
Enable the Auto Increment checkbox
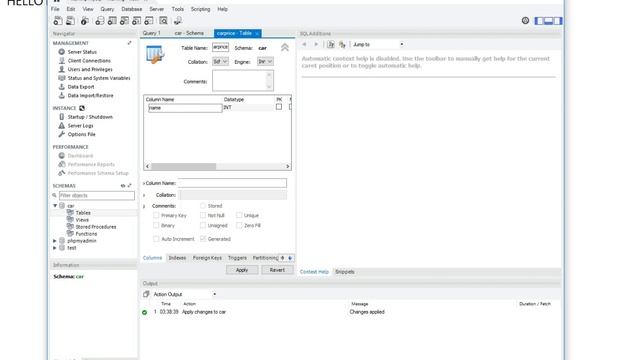[x=156, y=239]
